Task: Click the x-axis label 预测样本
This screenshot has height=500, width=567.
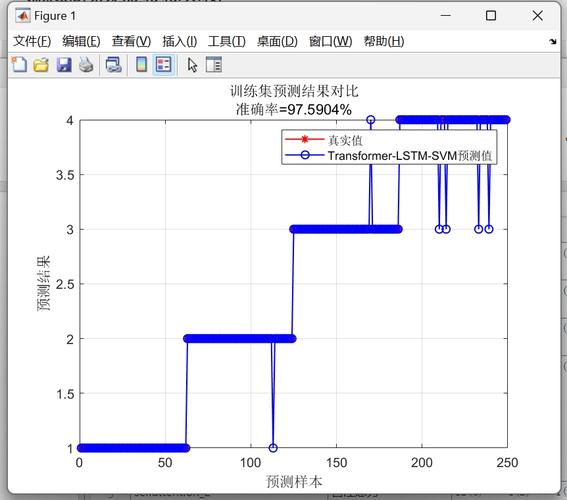Action: [x=294, y=481]
